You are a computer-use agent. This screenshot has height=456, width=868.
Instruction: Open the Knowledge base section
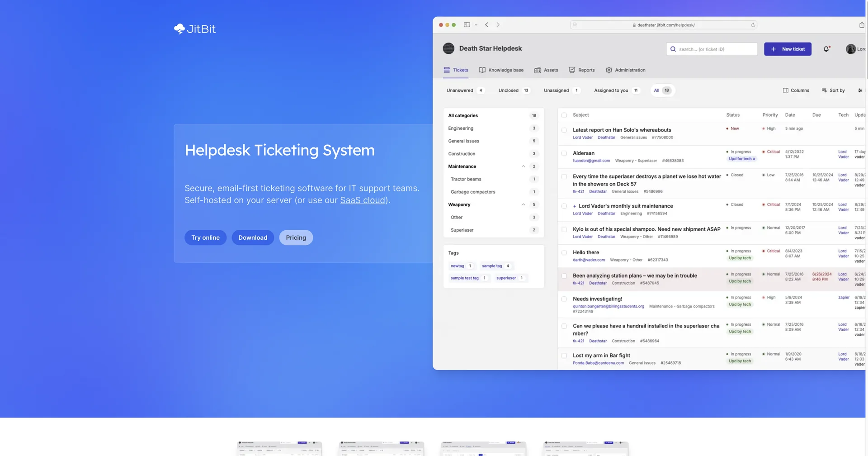pyautogui.click(x=505, y=70)
